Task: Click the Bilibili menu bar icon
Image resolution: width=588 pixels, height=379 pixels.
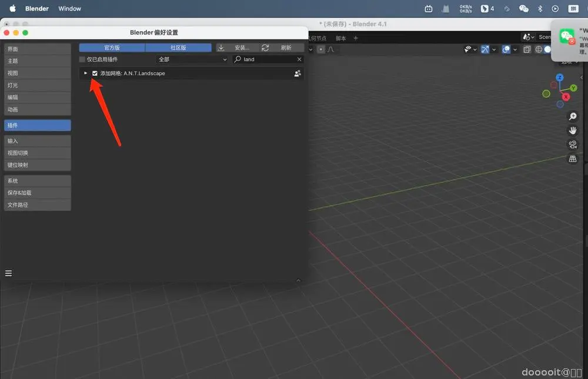Action: [x=428, y=9]
